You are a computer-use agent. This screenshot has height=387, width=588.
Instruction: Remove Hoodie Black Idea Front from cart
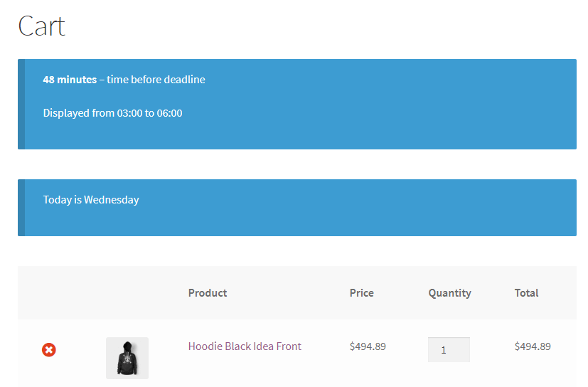pos(49,349)
